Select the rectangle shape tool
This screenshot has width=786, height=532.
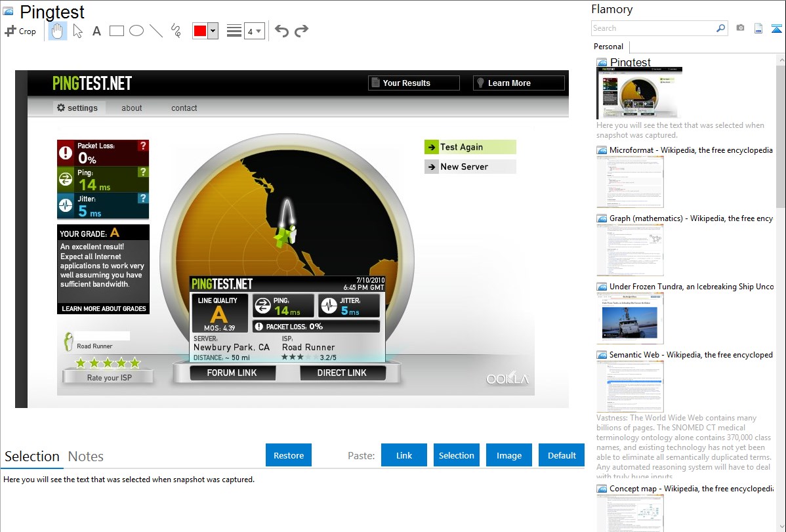point(116,31)
